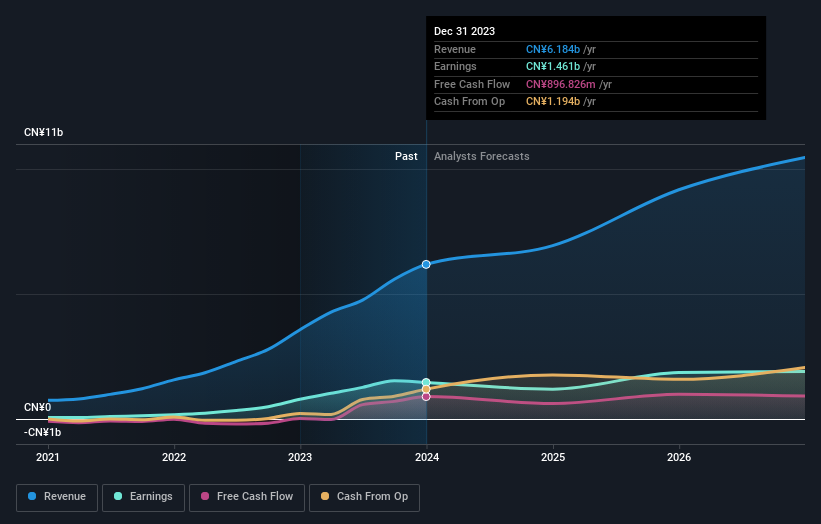The height and width of the screenshot is (524, 821).
Task: Click the -CN¥1b y-axis label
Action: point(42,432)
